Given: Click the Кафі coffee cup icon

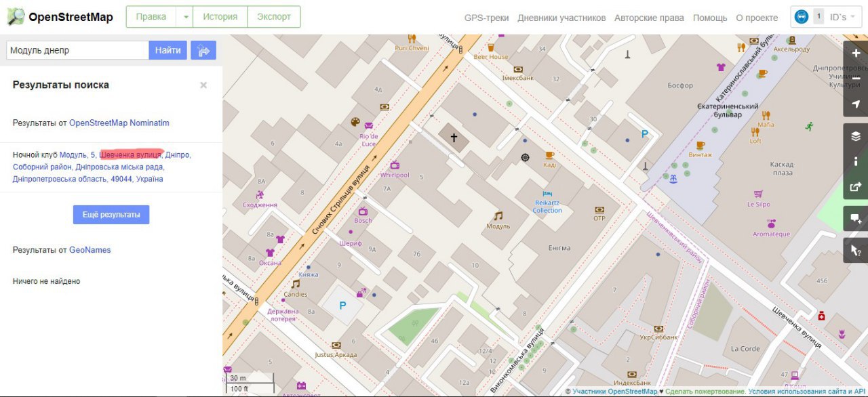Looking at the screenshot, I should tap(549, 156).
